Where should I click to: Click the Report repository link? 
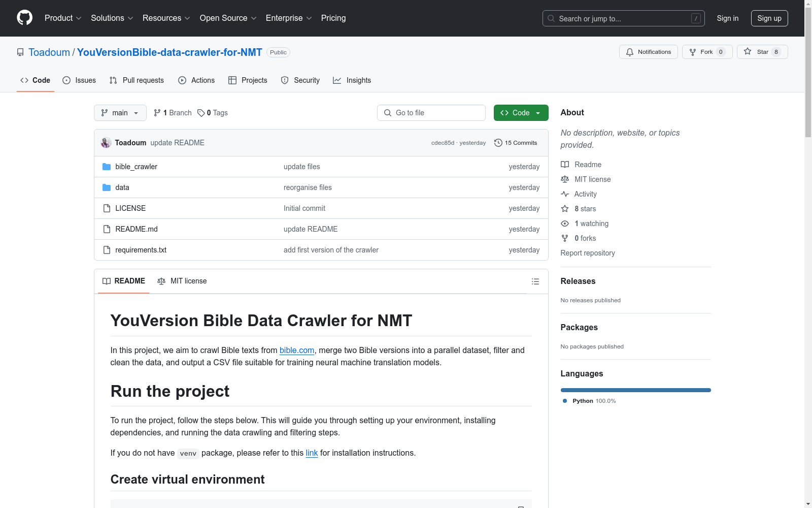pyautogui.click(x=588, y=253)
